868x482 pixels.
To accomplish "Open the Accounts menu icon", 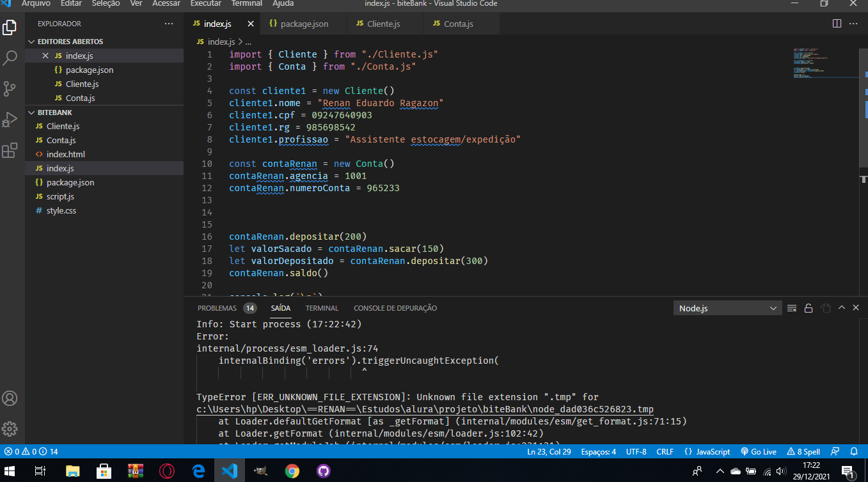I will tap(10, 398).
